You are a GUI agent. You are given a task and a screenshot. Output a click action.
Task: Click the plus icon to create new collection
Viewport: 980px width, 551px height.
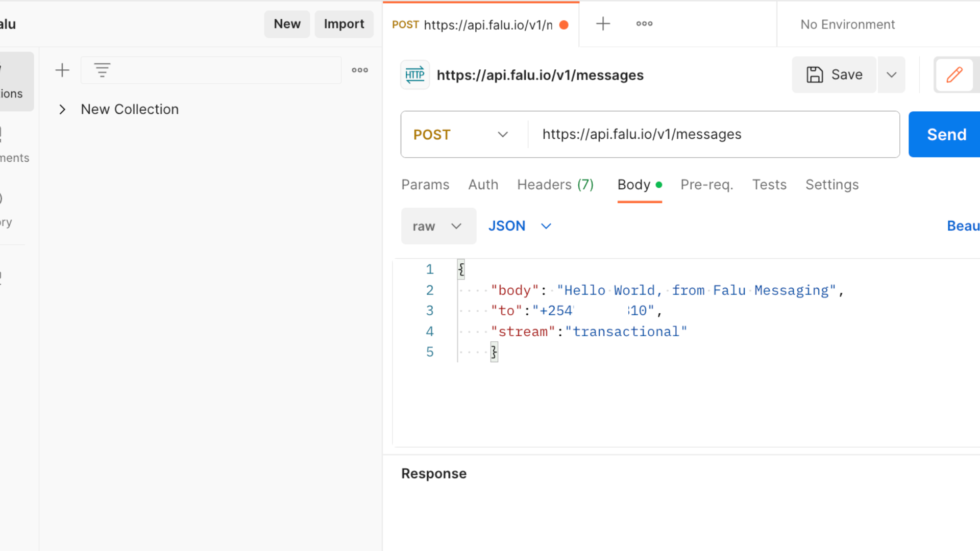tap(62, 70)
